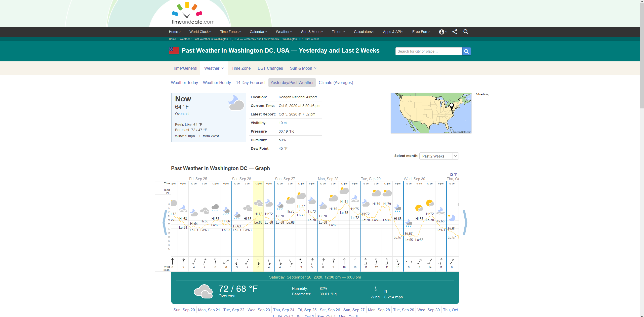Click the north wind arrow in detail panel

click(x=376, y=288)
